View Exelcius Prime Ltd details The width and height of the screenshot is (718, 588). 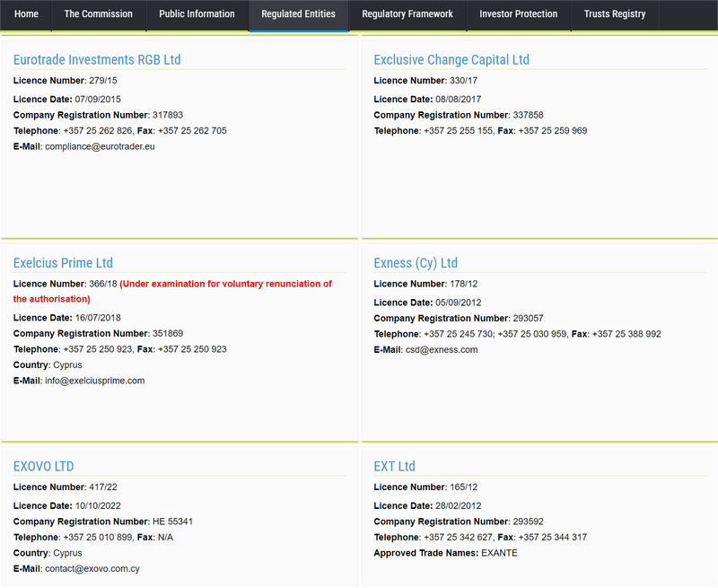point(63,263)
